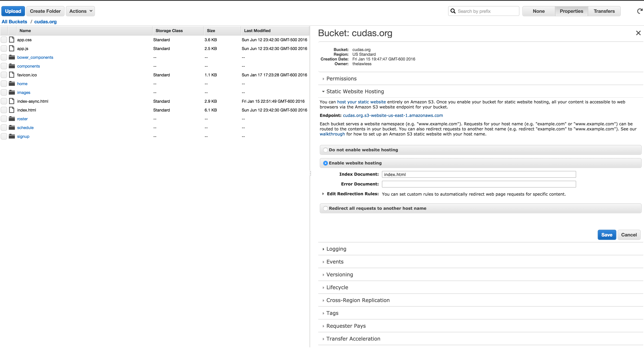This screenshot has width=644, height=349.
Task: Click cudas.org breadcrumb link
Action: coord(45,21)
